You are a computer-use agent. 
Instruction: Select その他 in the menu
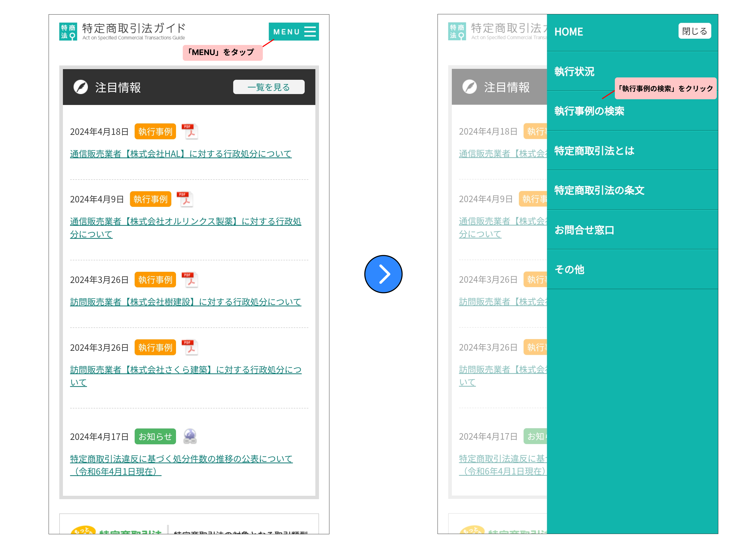[x=569, y=269]
